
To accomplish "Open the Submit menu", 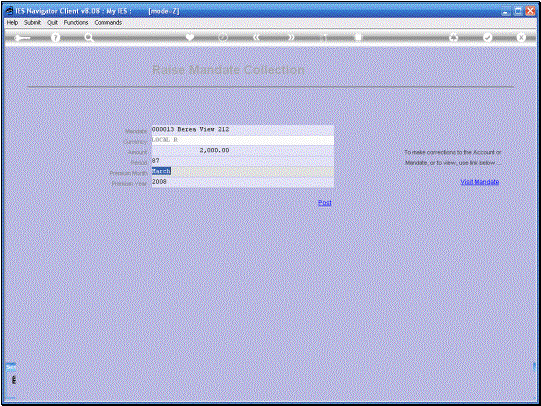I will pos(32,22).
